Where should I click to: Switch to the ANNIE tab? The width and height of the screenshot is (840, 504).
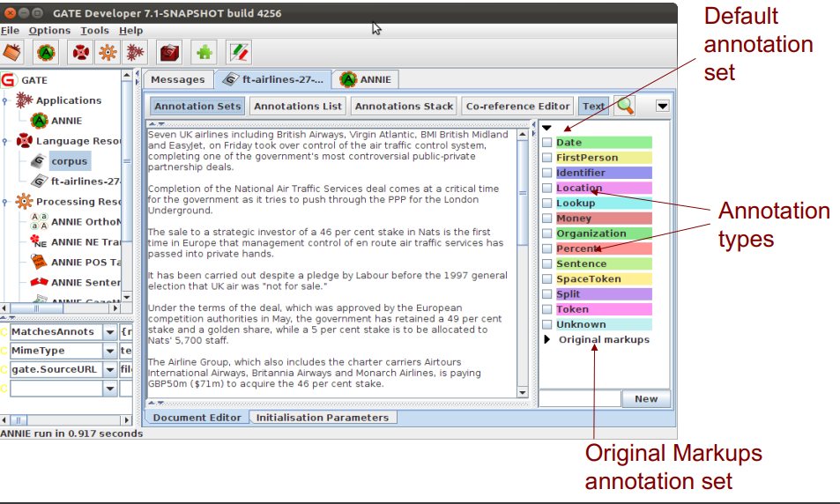(x=367, y=80)
